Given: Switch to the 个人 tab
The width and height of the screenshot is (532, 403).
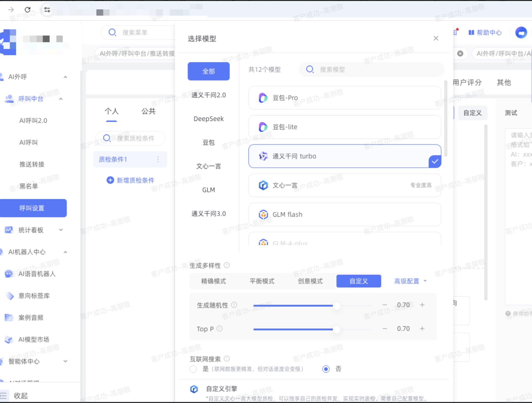Looking at the screenshot, I should point(112,111).
